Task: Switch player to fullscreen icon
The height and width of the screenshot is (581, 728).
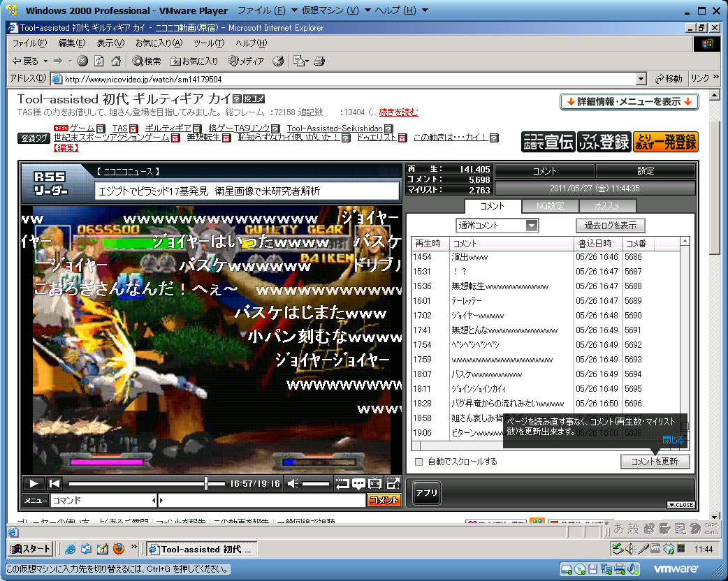Action: coord(393,483)
